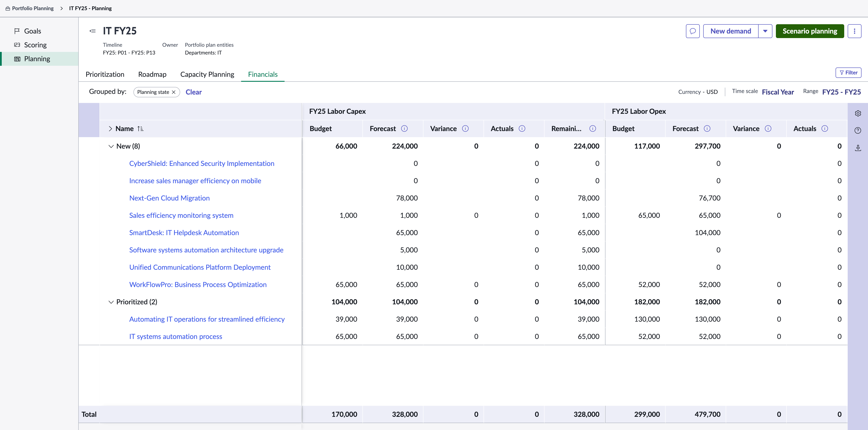Open the comments speech bubble icon
Screen dimensions: 868x430
point(692,31)
